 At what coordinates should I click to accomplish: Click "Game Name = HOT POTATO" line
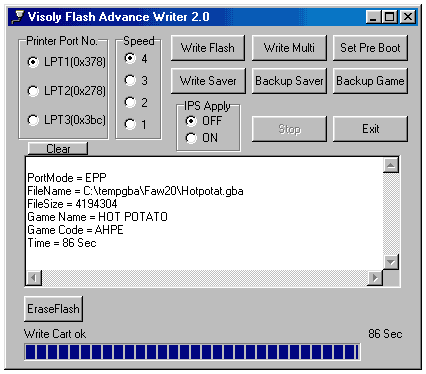(98, 217)
